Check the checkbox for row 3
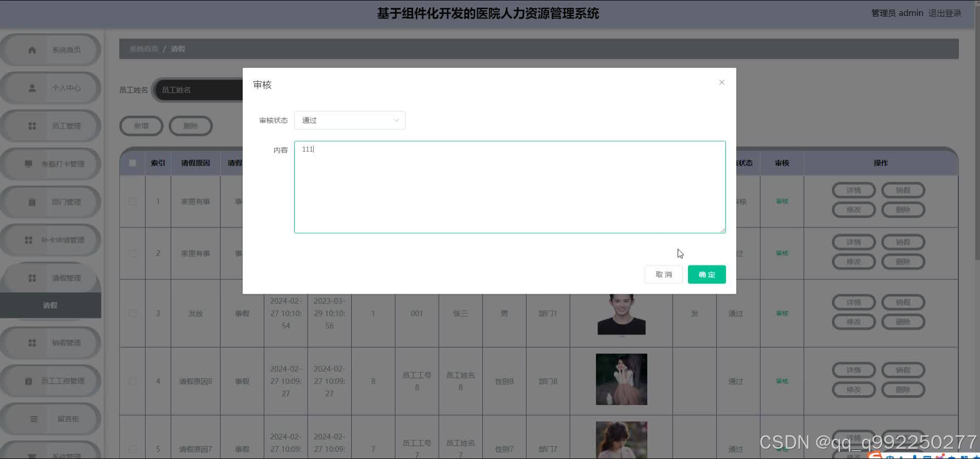 pos(133,313)
